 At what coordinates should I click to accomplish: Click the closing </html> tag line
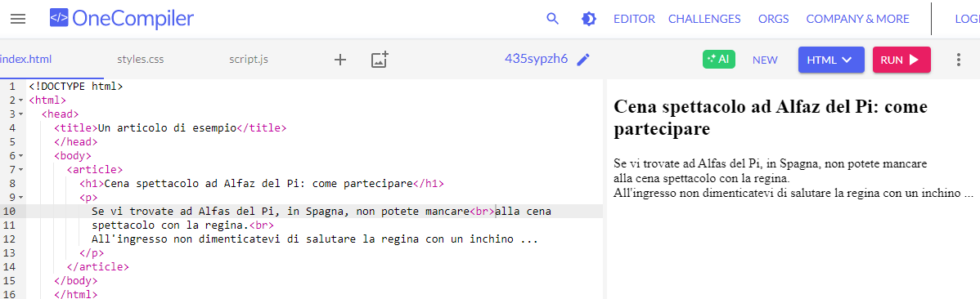[75, 294]
